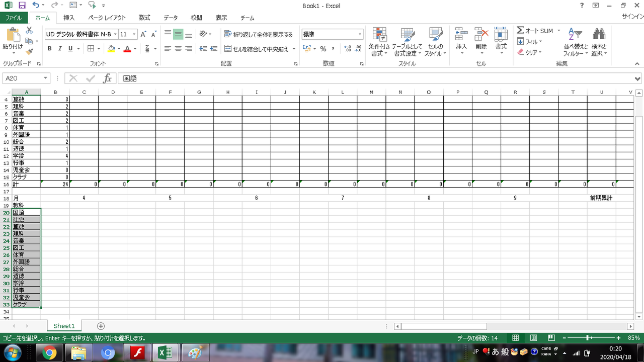
Task: Switch to page layout view icon
Action: point(533,338)
